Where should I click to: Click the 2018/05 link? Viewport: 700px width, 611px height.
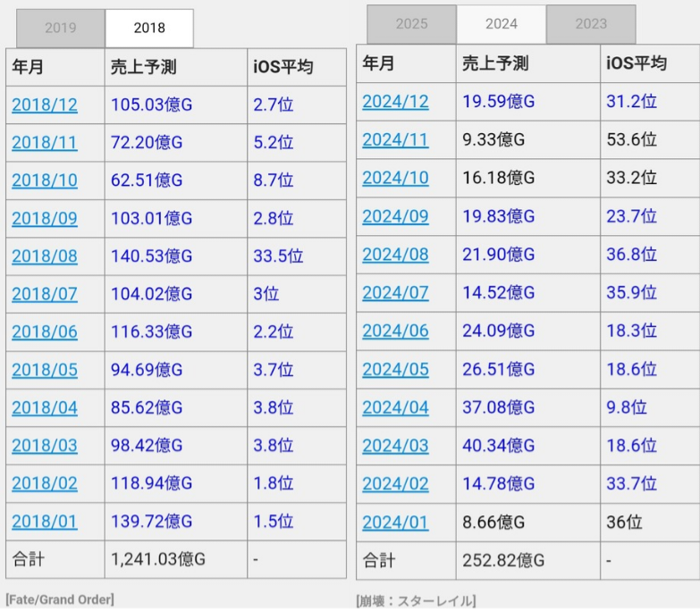click(x=45, y=370)
